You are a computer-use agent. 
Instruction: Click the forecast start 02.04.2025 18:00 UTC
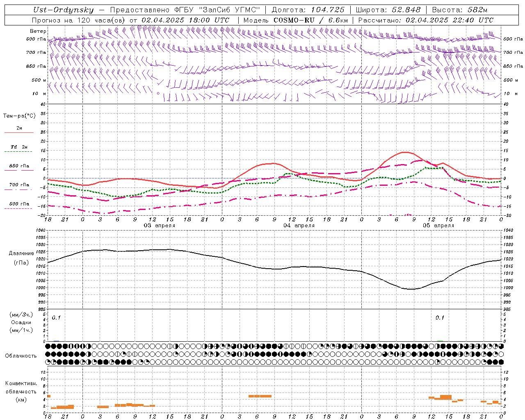[x=185, y=20]
